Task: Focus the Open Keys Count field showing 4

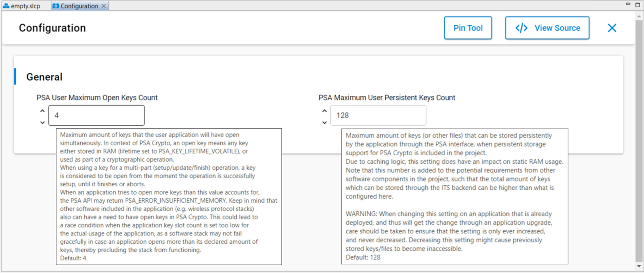Action: tap(96, 115)
